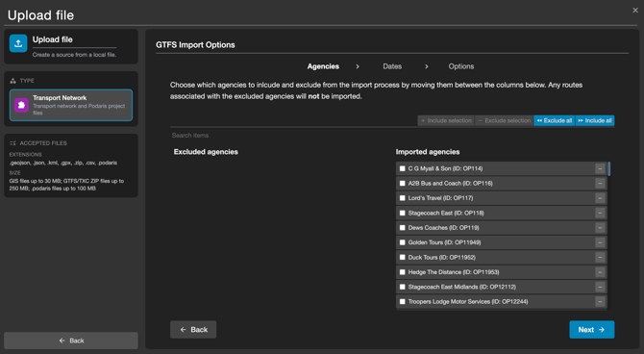The width and height of the screenshot is (644, 354).
Task: Click the blue Upload file icon
Action: (18, 43)
